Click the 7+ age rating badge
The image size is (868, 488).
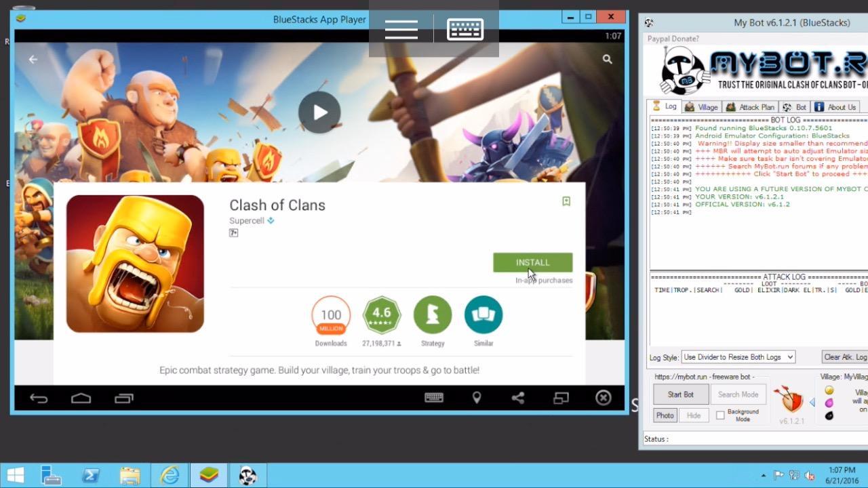pos(233,232)
